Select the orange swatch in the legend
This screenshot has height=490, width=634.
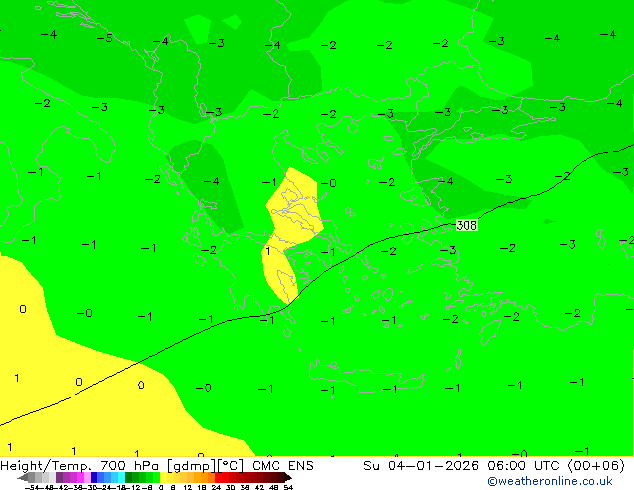point(205,477)
